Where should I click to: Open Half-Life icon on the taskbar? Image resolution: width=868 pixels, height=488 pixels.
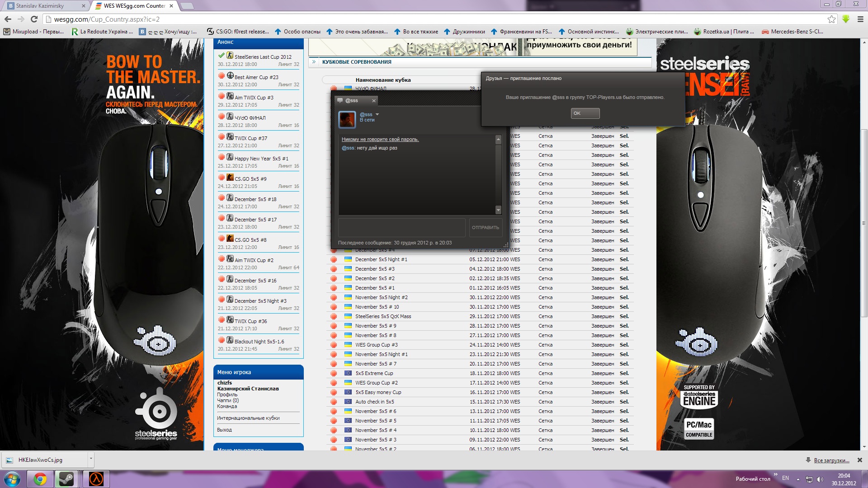pyautogui.click(x=96, y=479)
